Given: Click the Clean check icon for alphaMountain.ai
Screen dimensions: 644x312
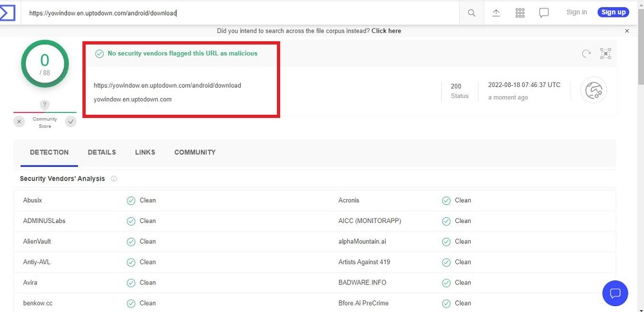Looking at the screenshot, I should click(446, 242).
